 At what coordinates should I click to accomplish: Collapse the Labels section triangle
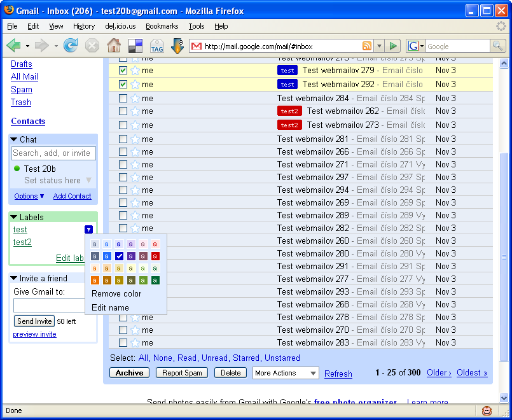click(x=14, y=217)
